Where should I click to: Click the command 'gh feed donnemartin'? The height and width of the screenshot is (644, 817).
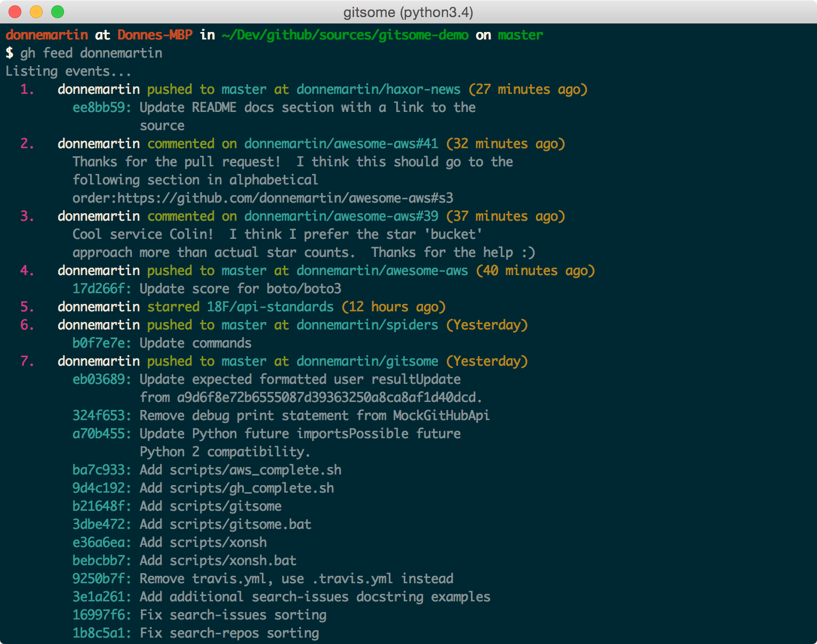91,53
